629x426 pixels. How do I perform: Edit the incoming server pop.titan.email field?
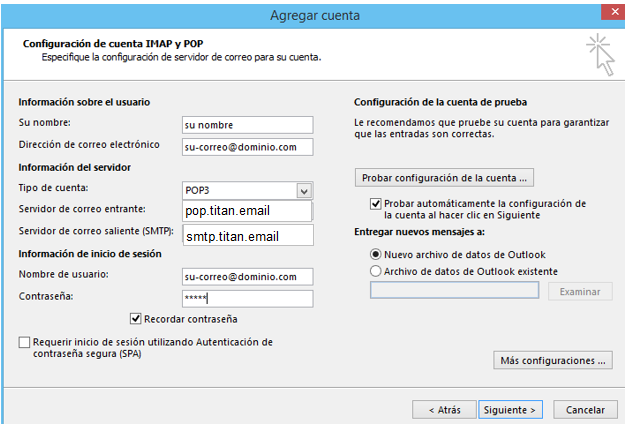click(x=247, y=211)
